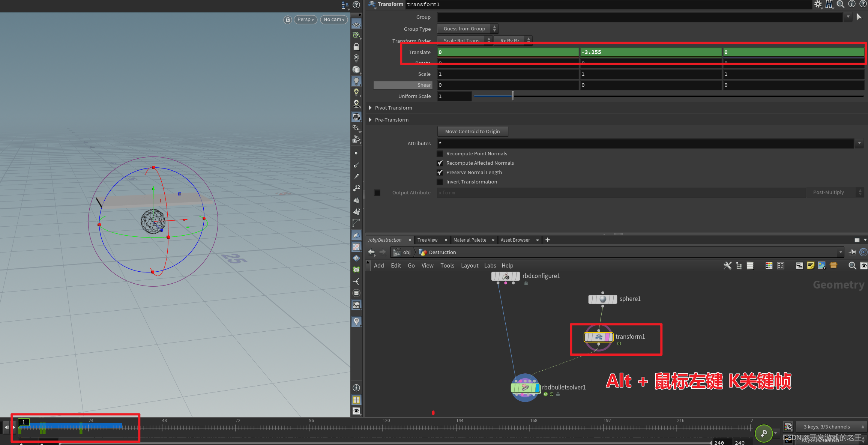Click the node shapes palette icon
The image size is (868, 445).
pyautogui.click(x=781, y=266)
